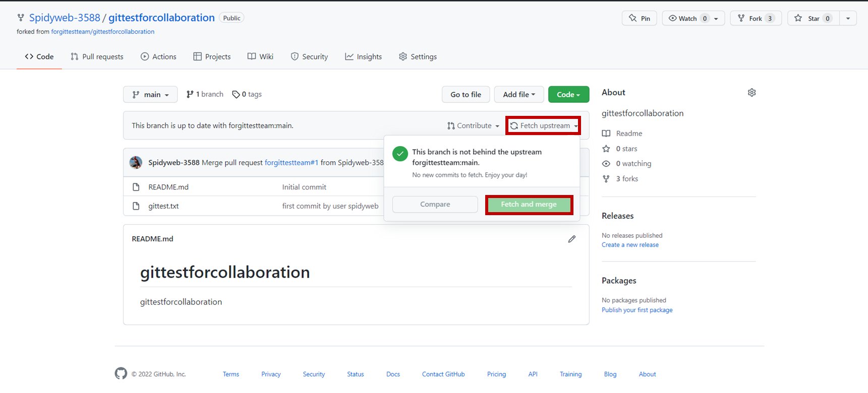Click the eye icon next to 0 watching
Screen dimensions: 868x393
(606, 164)
